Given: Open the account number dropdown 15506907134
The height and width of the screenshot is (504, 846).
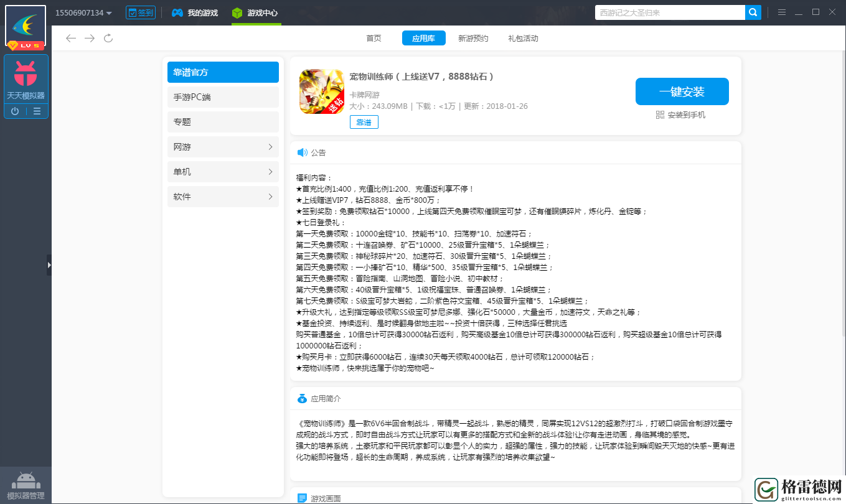Looking at the screenshot, I should pyautogui.click(x=83, y=12).
